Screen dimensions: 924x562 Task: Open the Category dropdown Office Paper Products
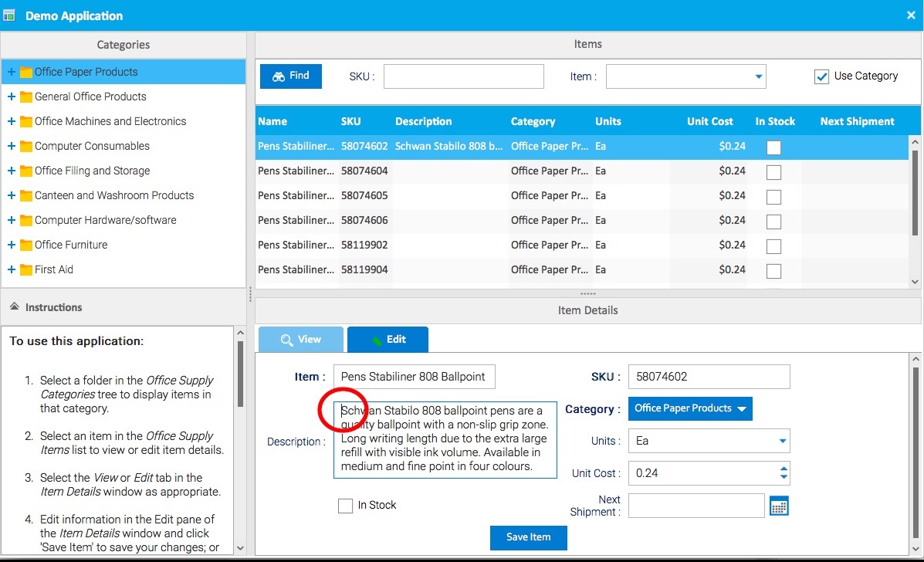pyautogui.click(x=690, y=408)
